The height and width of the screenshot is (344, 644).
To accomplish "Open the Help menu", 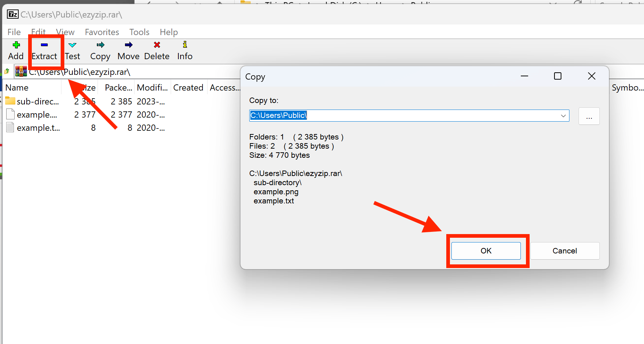I will 168,32.
